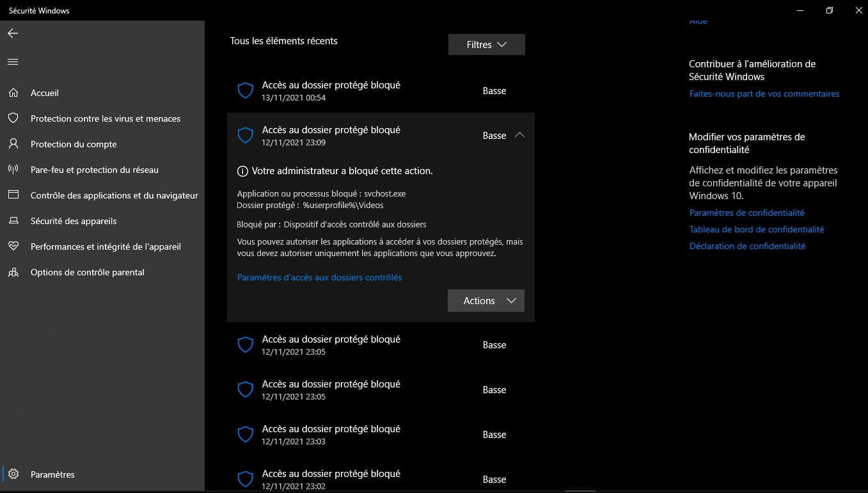Click the Paramètres gear icon
Image resolution: width=868 pixels, height=493 pixels.
pyautogui.click(x=13, y=474)
